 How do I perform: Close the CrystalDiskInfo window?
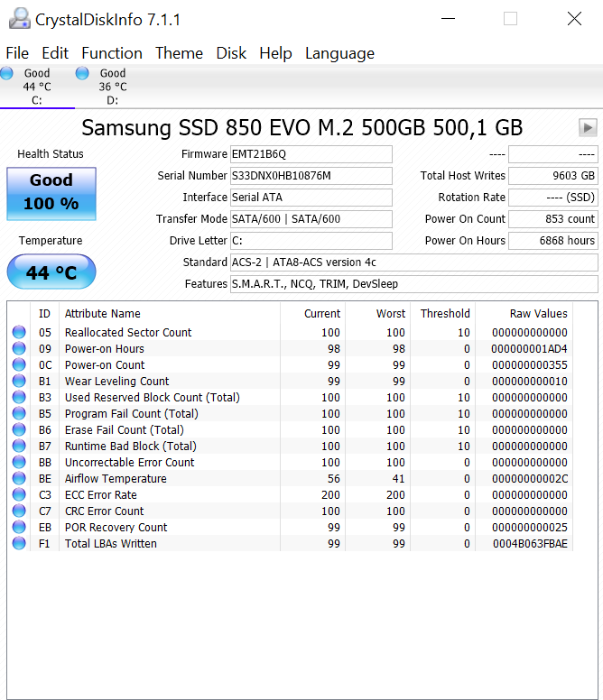pos(574,19)
